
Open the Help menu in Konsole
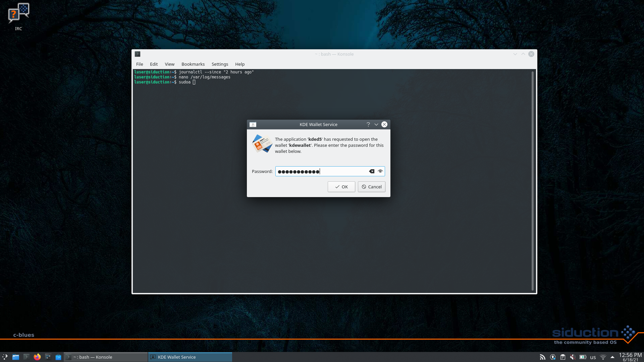(240, 64)
